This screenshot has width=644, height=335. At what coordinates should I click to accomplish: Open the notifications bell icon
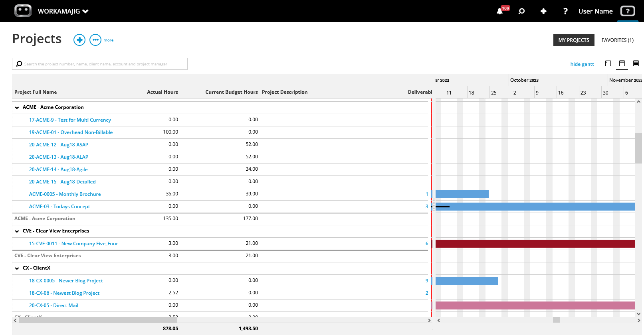point(499,11)
